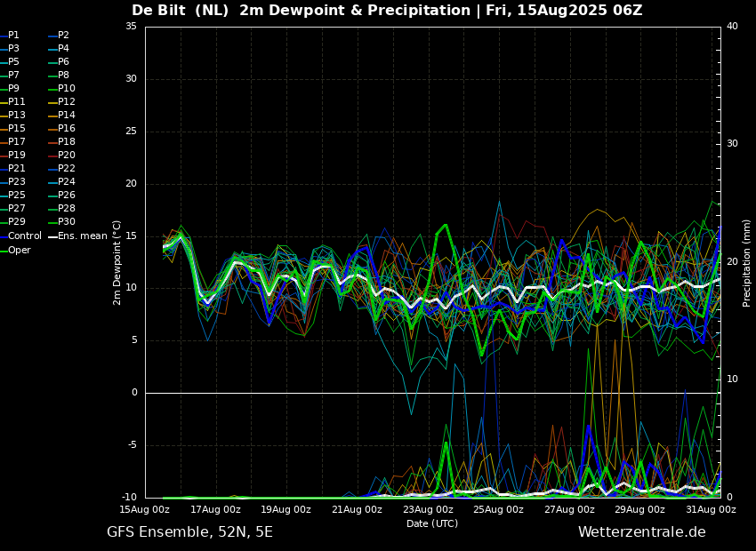Select the Ens. mean legend label
756x551 pixels.
pos(83,236)
